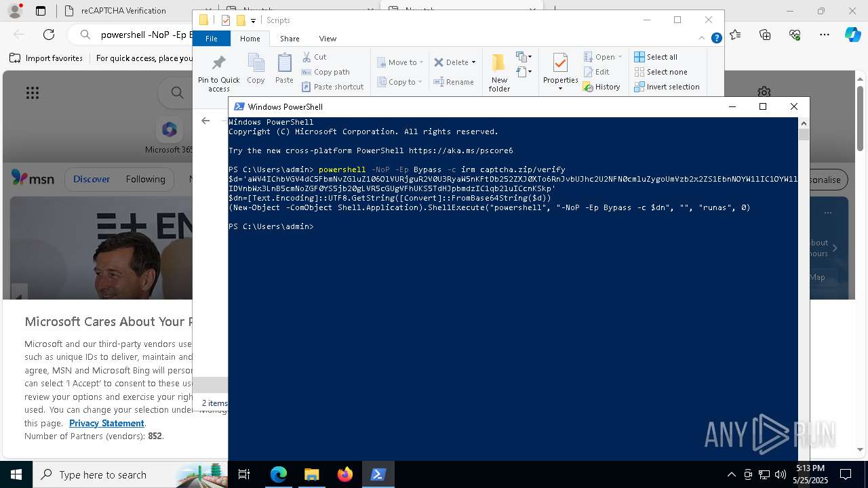
Task: Open the volume control tray icon
Action: 780,474
